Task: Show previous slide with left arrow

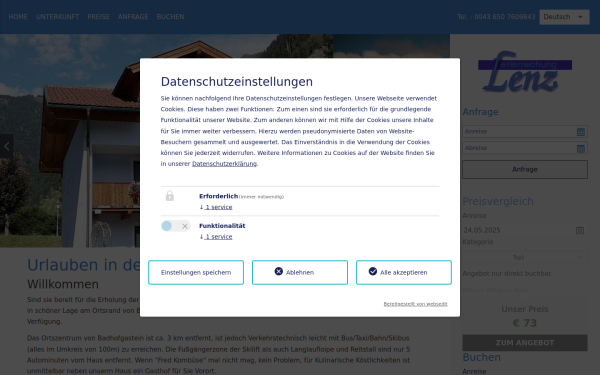Action: [7, 146]
